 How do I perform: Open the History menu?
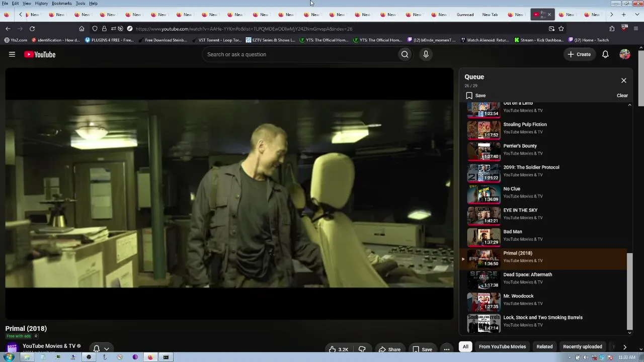click(41, 4)
